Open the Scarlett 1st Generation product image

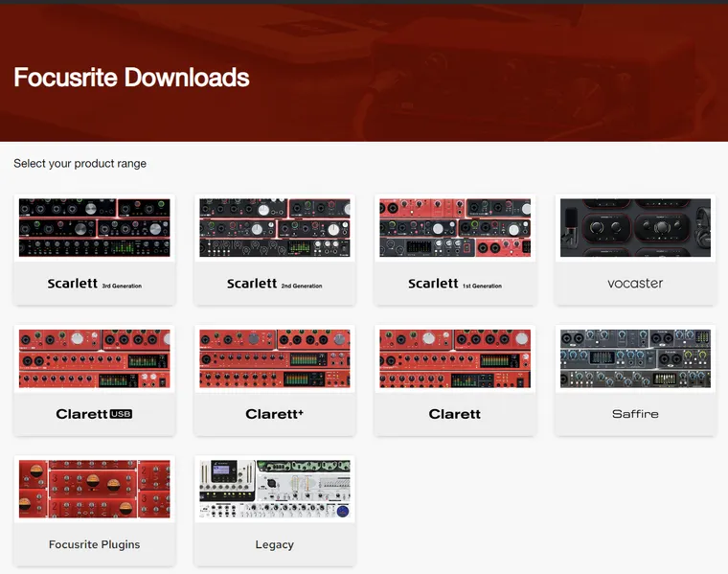(455, 227)
